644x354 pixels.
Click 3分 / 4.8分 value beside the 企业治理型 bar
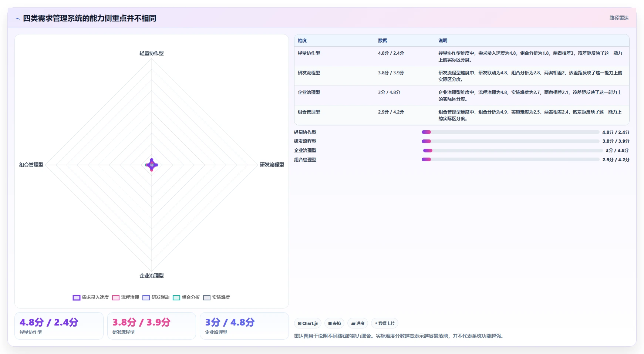(617, 151)
